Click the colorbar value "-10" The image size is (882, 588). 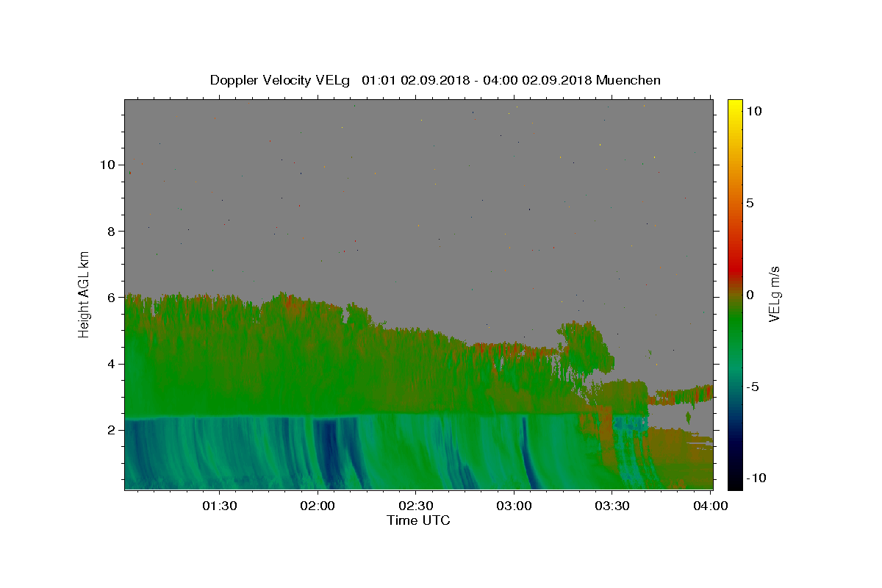tap(756, 478)
